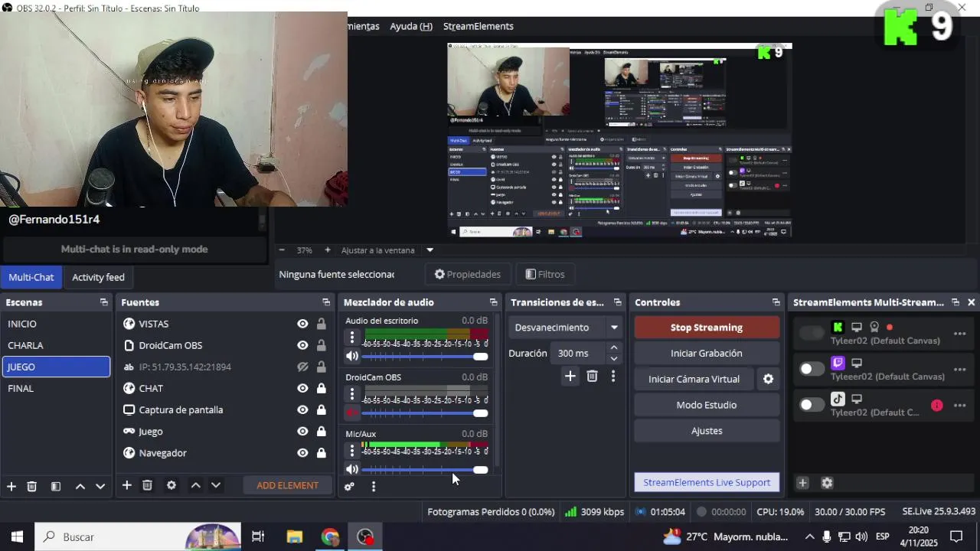Toggle visibility of VISTAS source
Image resolution: width=980 pixels, height=551 pixels.
(x=302, y=324)
